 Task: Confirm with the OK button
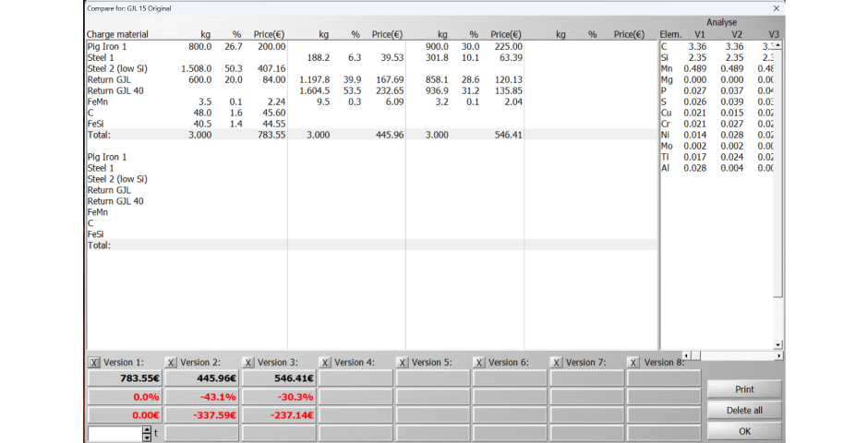(744, 431)
